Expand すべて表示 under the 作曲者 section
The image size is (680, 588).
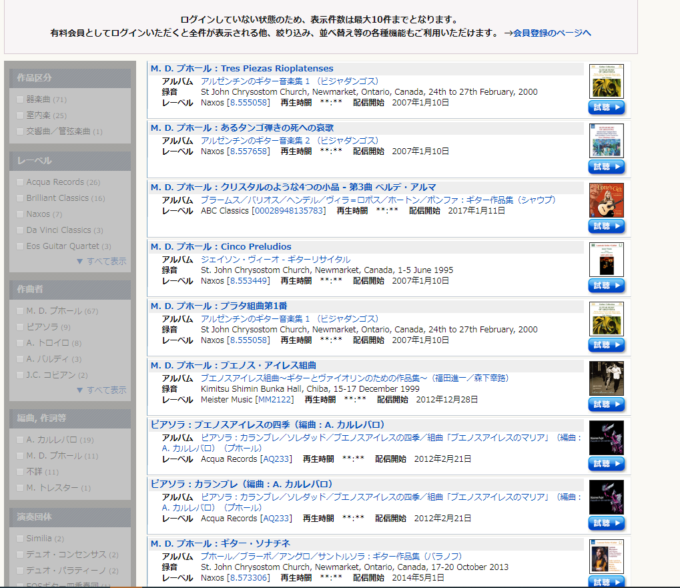click(x=101, y=390)
